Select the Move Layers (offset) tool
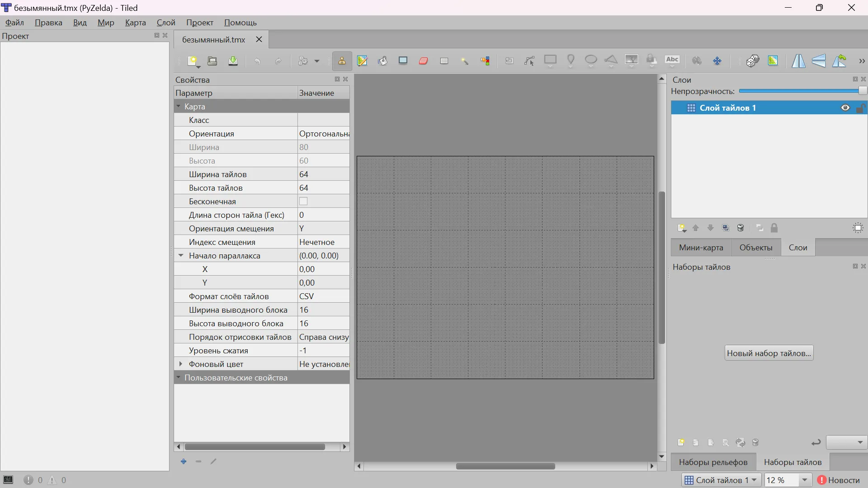This screenshot has height=488, width=868. [x=717, y=61]
